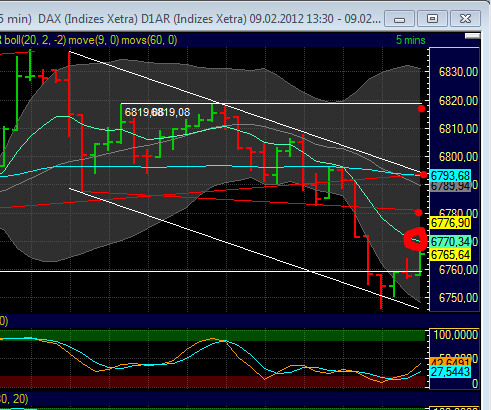Click the cyan 27,5443 oscillator value tag
Image resolution: width=491 pixels, height=410 pixels.
click(x=450, y=371)
